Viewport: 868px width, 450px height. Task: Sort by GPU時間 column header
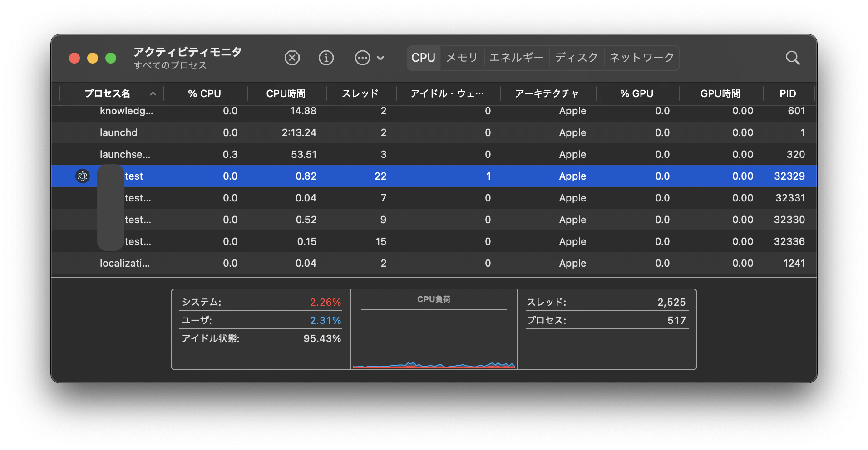(x=720, y=93)
